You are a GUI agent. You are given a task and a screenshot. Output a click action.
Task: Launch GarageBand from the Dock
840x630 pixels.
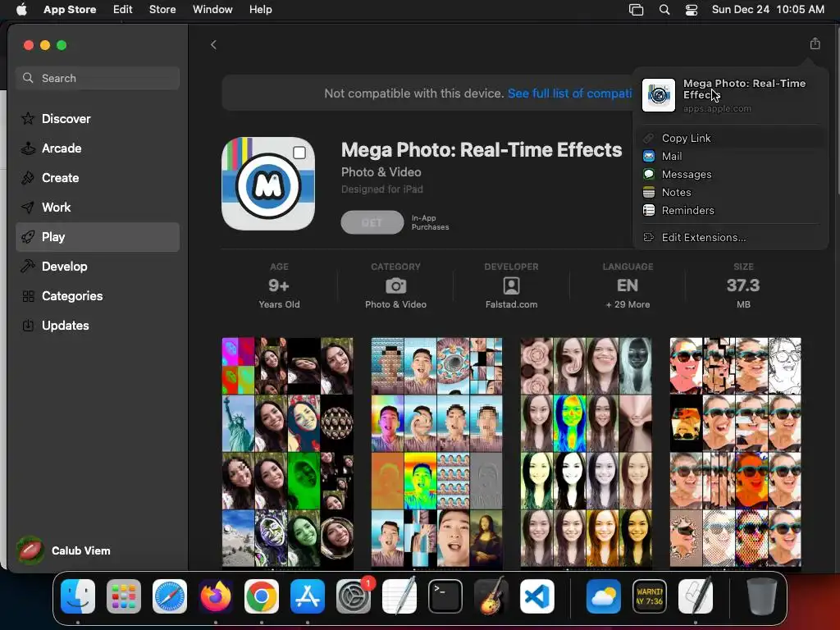point(491,596)
